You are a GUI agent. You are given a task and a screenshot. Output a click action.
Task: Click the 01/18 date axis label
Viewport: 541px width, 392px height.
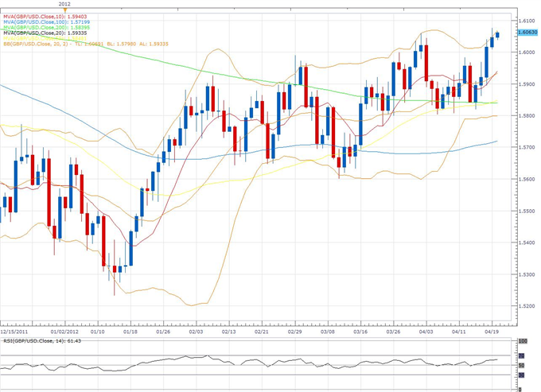[x=130, y=332]
